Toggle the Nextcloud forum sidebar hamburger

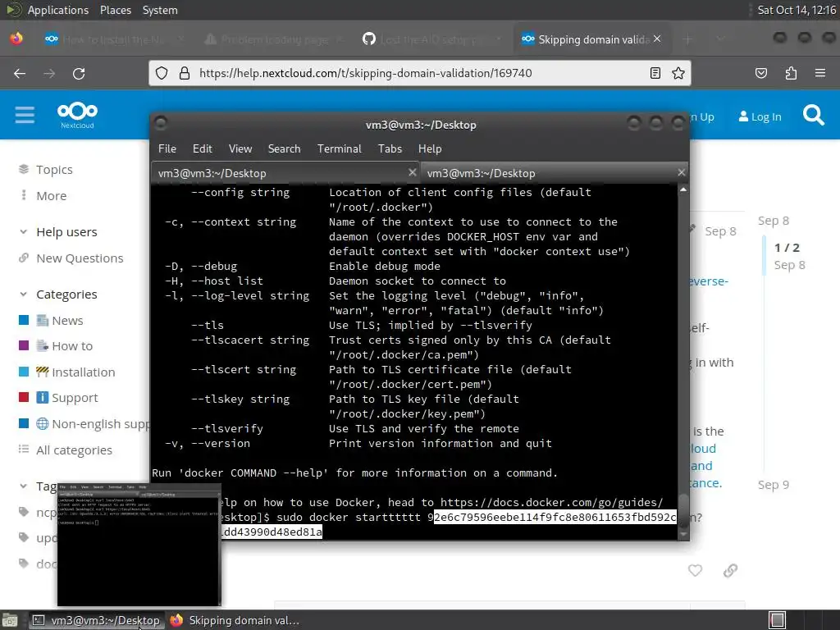tap(25, 115)
